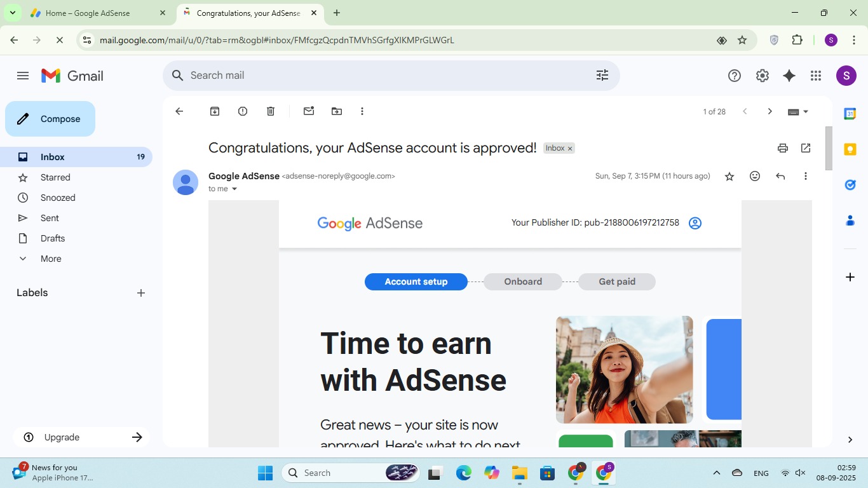Go back to inbox with the back arrow
The height and width of the screenshot is (488, 868).
[x=179, y=111]
